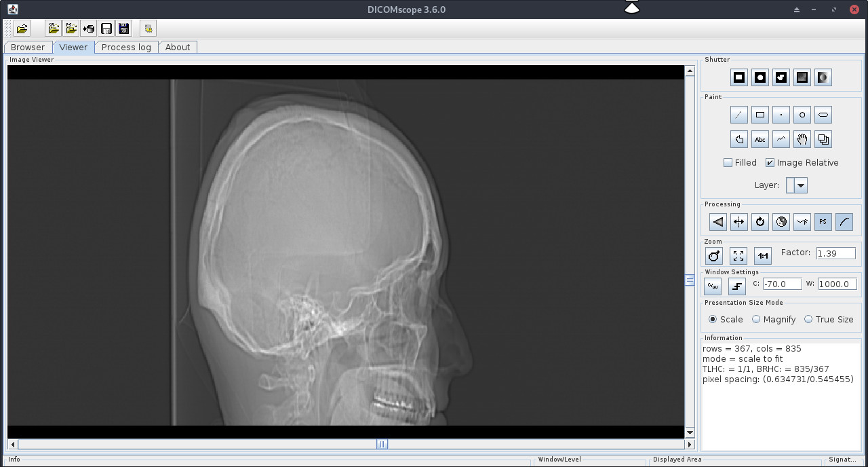
Task: Enable the Filled checkbox
Action: click(x=728, y=163)
